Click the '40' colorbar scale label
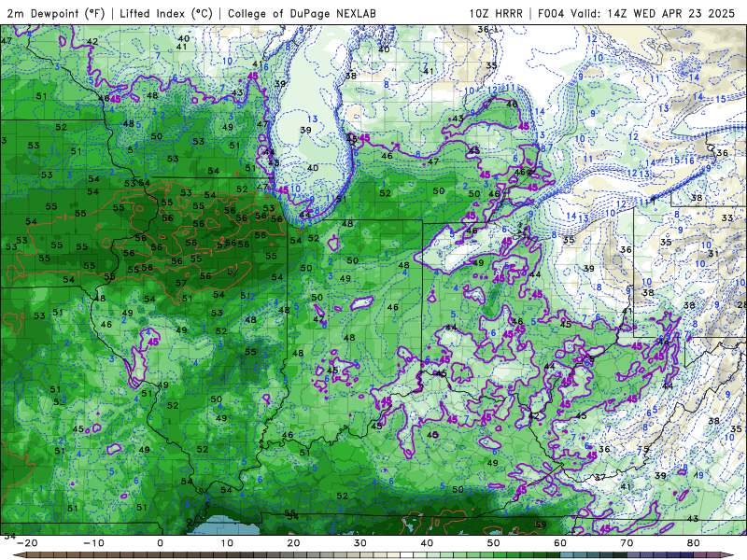Screen dimensions: 747x560 427,543
